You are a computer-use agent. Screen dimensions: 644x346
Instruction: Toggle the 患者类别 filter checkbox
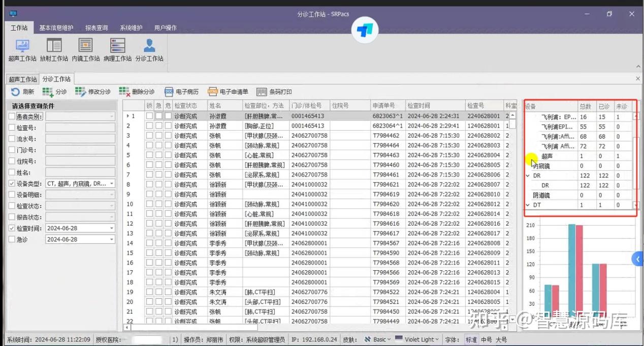pyautogui.click(x=12, y=116)
